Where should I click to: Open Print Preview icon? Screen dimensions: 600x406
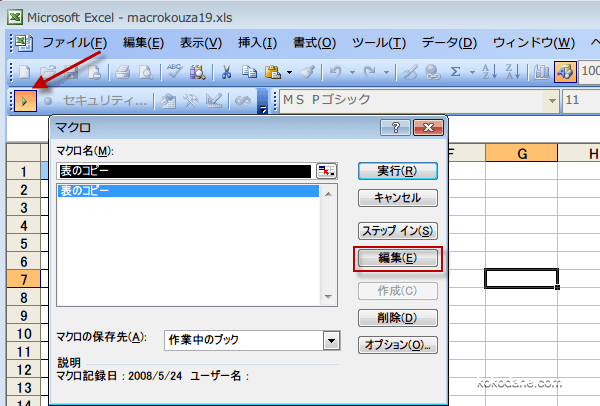[146, 72]
